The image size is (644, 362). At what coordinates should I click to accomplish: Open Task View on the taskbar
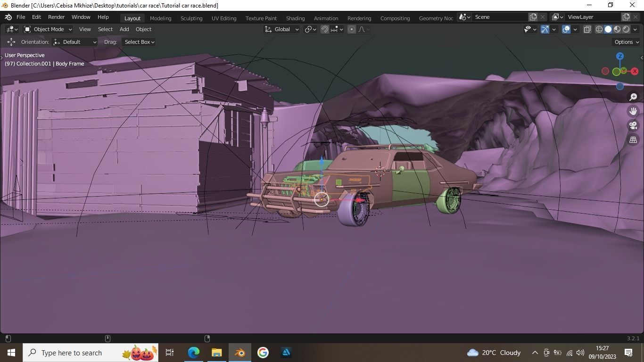click(170, 353)
